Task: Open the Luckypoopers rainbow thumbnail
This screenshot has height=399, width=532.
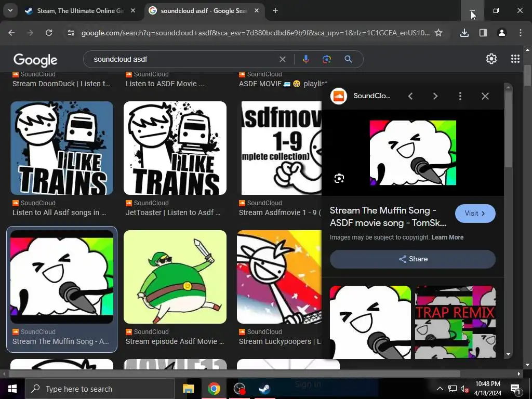Action: click(279, 277)
